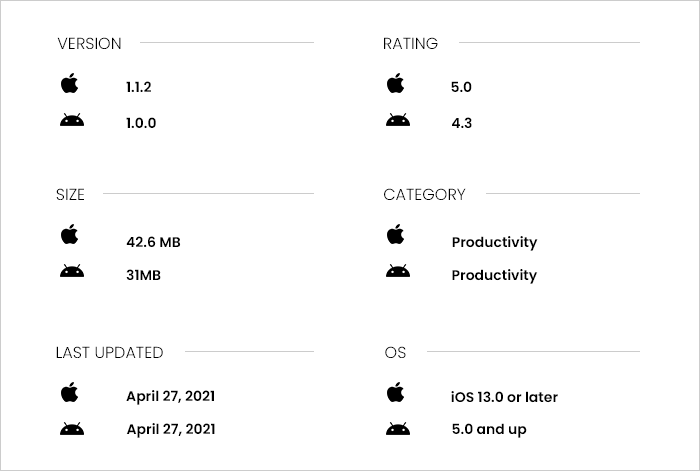
Task: Click the Android icon under Size
Action: point(72,271)
